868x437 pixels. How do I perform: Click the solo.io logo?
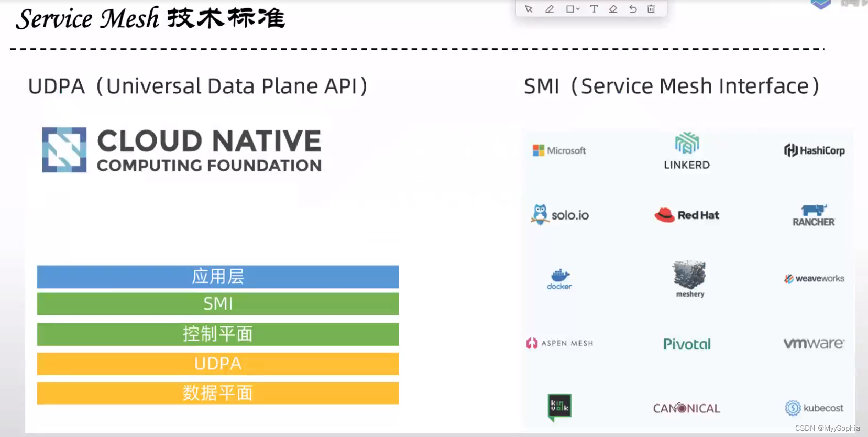tap(559, 215)
